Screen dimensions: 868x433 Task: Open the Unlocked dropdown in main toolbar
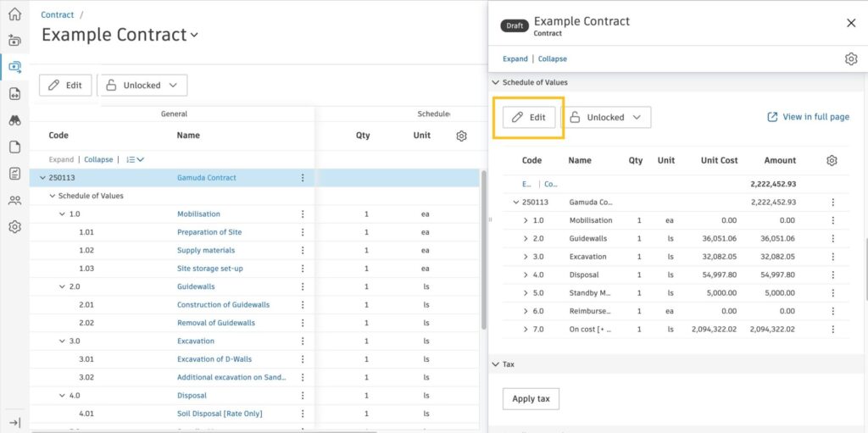pyautogui.click(x=142, y=86)
